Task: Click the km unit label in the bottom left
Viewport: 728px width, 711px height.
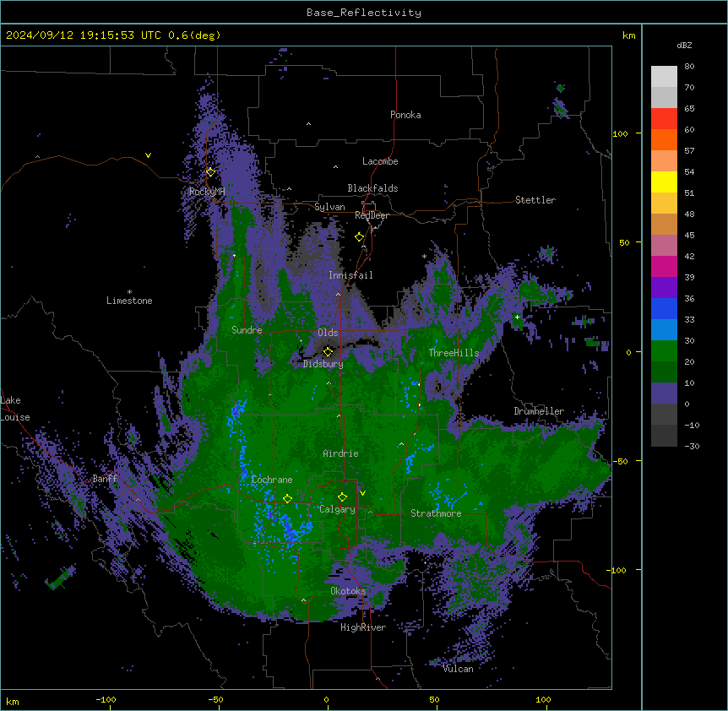Action: pos(13,702)
